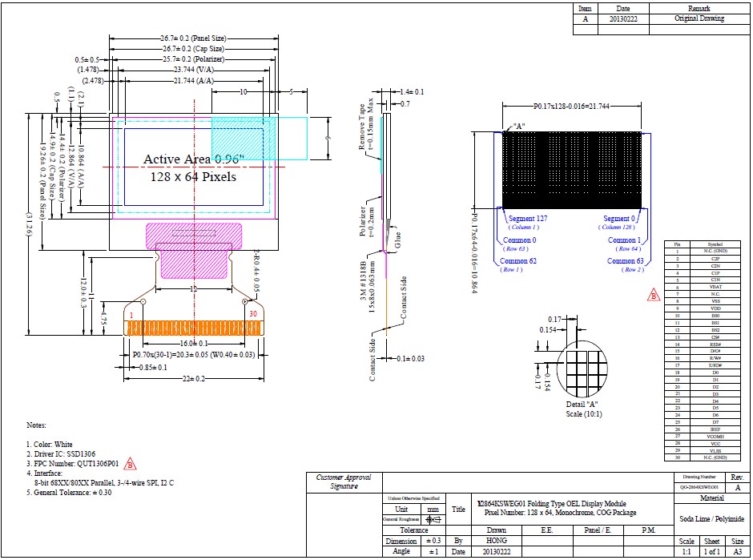The image size is (753, 560).
Task: Click the '26.7± 0.2 (Panel Size)' dimension label
Action: (x=193, y=38)
